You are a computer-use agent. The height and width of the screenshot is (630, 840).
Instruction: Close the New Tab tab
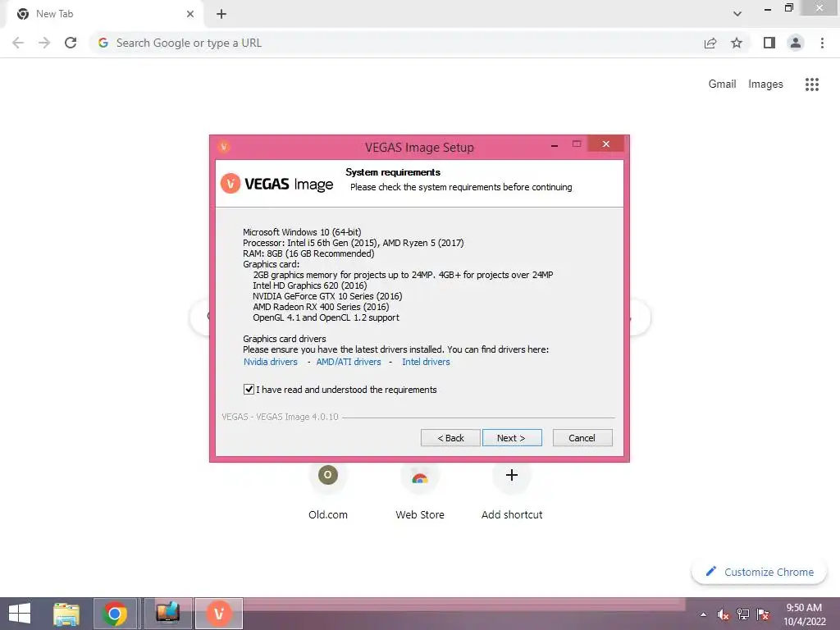190,14
